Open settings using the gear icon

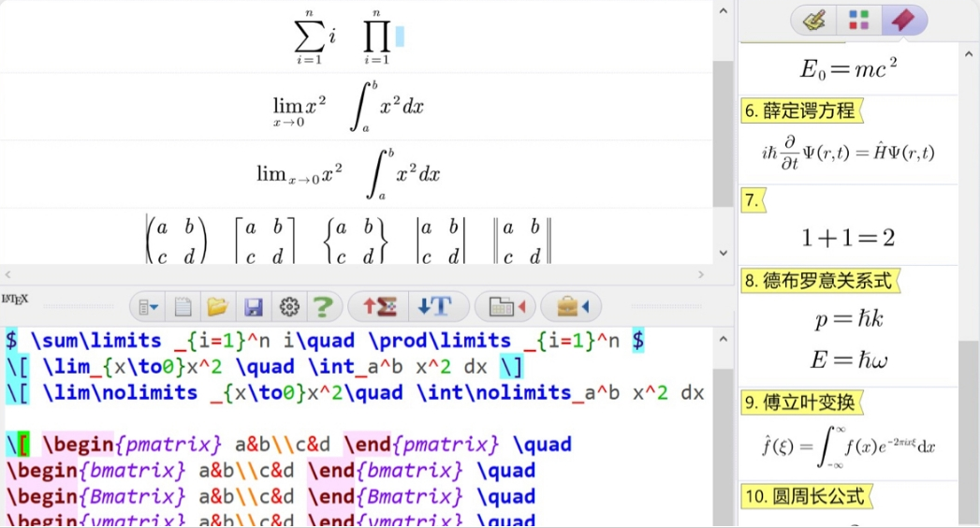tap(289, 306)
